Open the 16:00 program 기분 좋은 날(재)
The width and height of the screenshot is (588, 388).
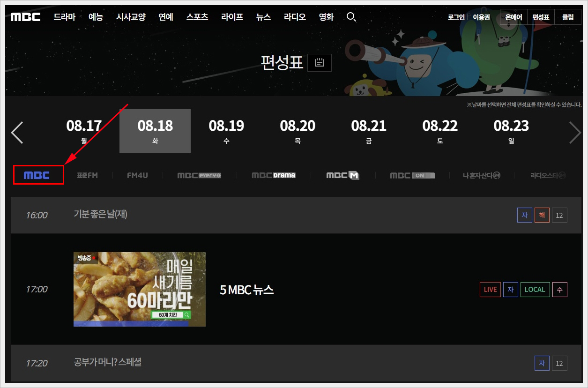[100, 214]
